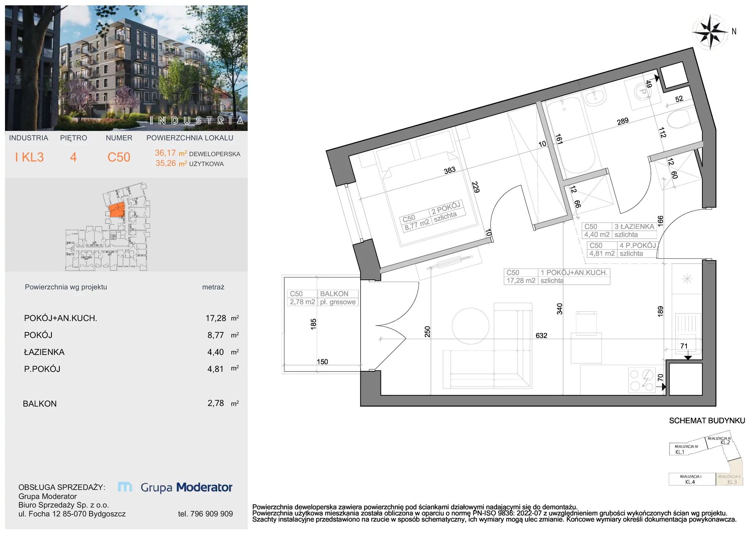Screen dimensions: 756x534
Task: Click the '8,77 m2' area on floor plan
Action: coord(417,225)
